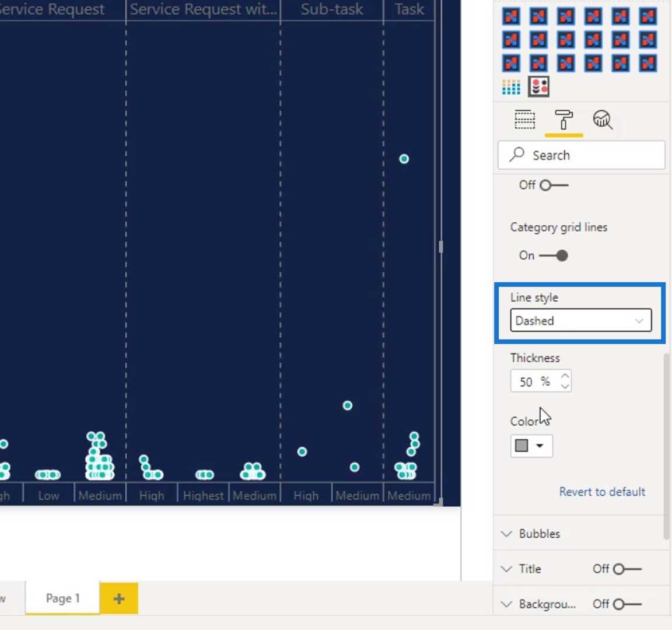672x630 pixels.
Task: Click the magnifier icon in Search box
Action: coord(517,155)
